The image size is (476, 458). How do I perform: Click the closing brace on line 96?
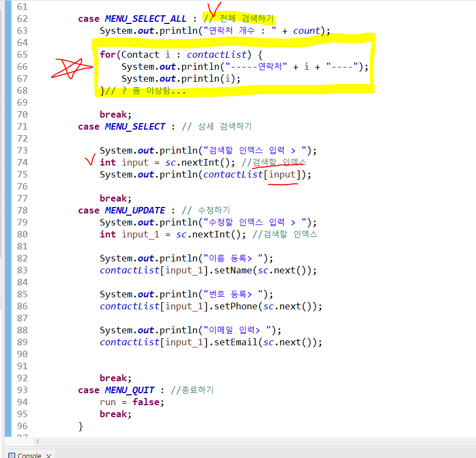[81, 426]
